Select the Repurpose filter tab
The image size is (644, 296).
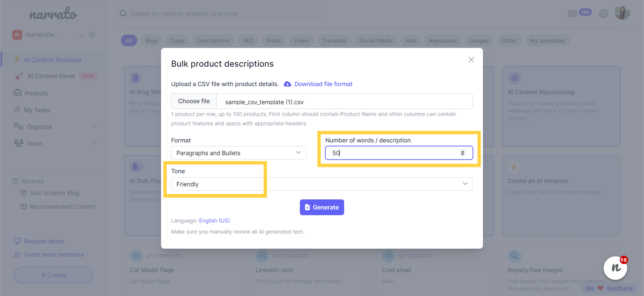443,41
